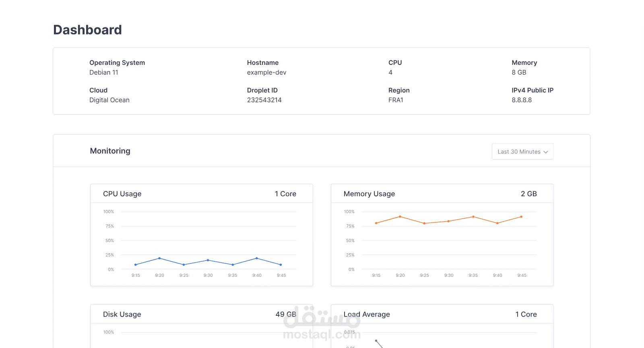Click the 2 GB label on Memory Usage card
The image size is (644, 348).
click(528, 194)
